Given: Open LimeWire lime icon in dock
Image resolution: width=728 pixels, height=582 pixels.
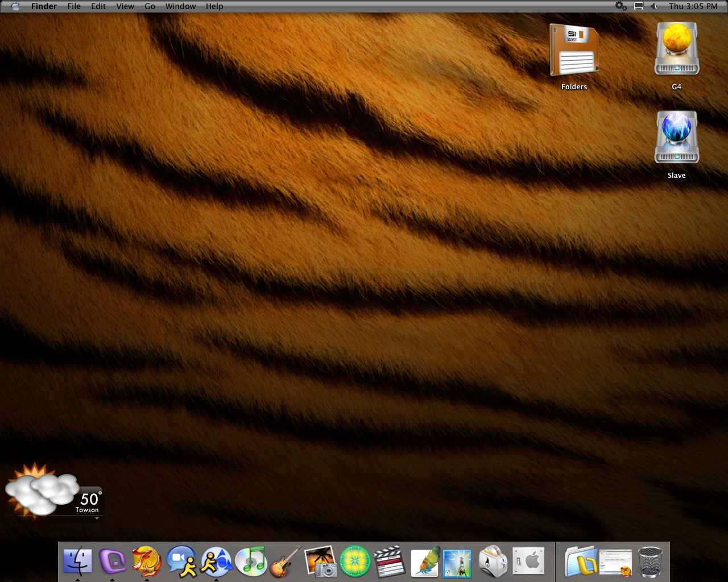Looking at the screenshot, I should click(355, 561).
